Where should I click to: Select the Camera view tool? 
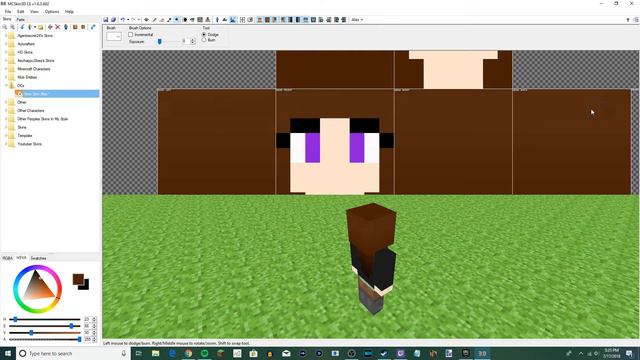click(146, 20)
